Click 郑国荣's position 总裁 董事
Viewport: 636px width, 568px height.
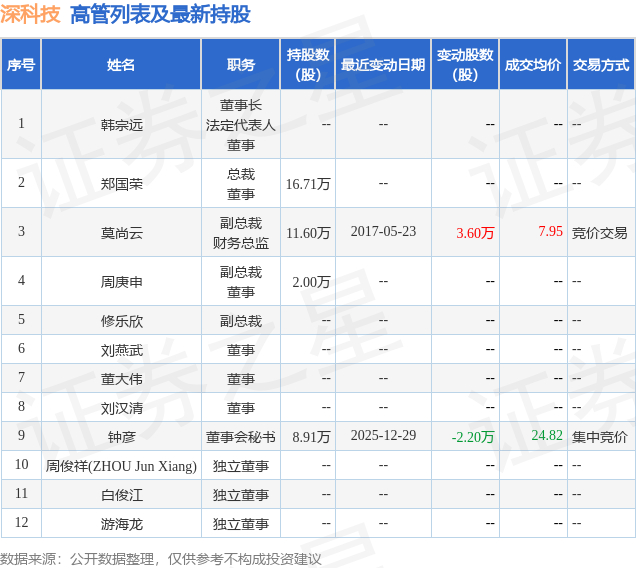[x=241, y=184]
